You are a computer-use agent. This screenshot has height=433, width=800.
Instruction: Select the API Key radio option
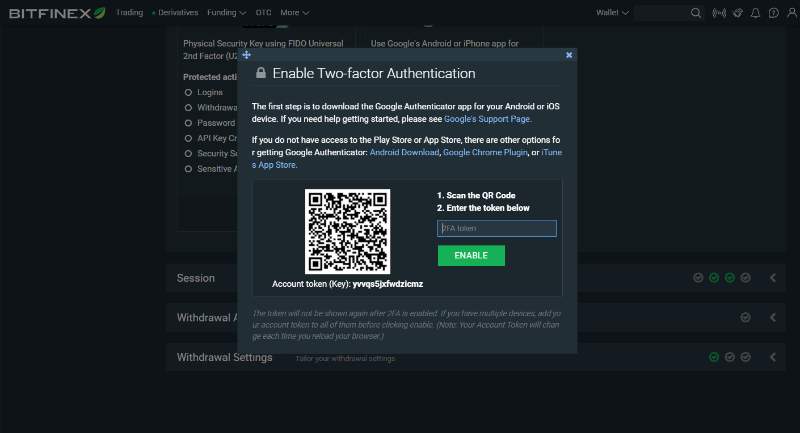188,138
